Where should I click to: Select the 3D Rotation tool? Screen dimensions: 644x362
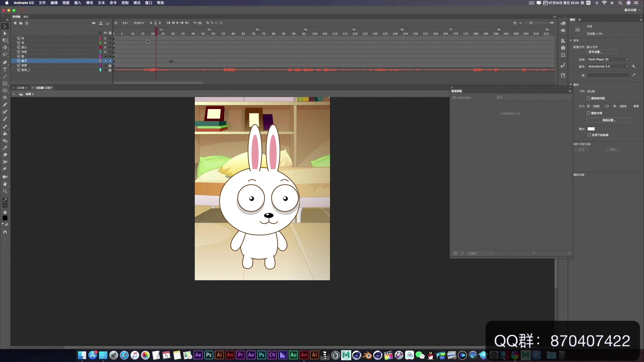pyautogui.click(x=5, y=47)
